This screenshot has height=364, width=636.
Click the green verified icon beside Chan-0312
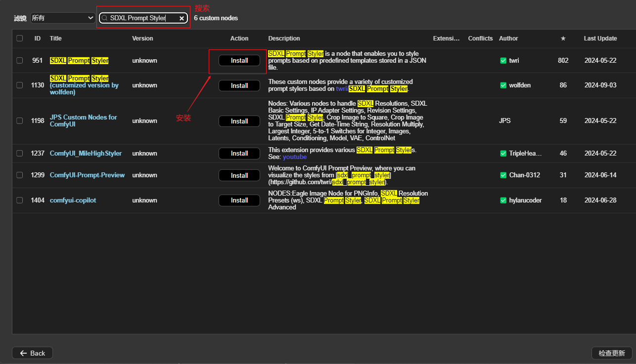pyautogui.click(x=503, y=175)
